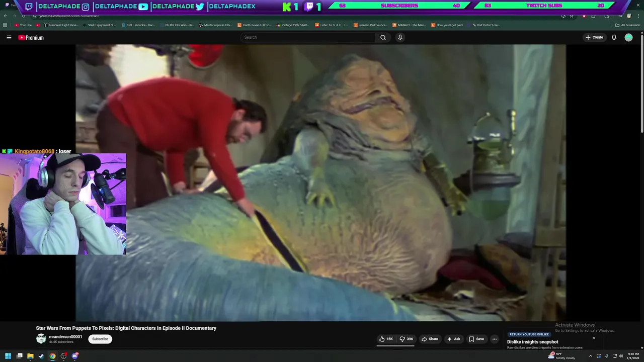Open How you'll get paid bookmark
644x362 pixels.
tap(447, 25)
